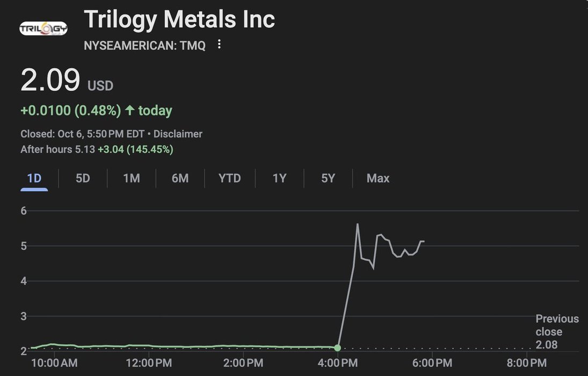This screenshot has height=376, width=588.
Task: Select the 1D chart range tab
Action: 34,178
